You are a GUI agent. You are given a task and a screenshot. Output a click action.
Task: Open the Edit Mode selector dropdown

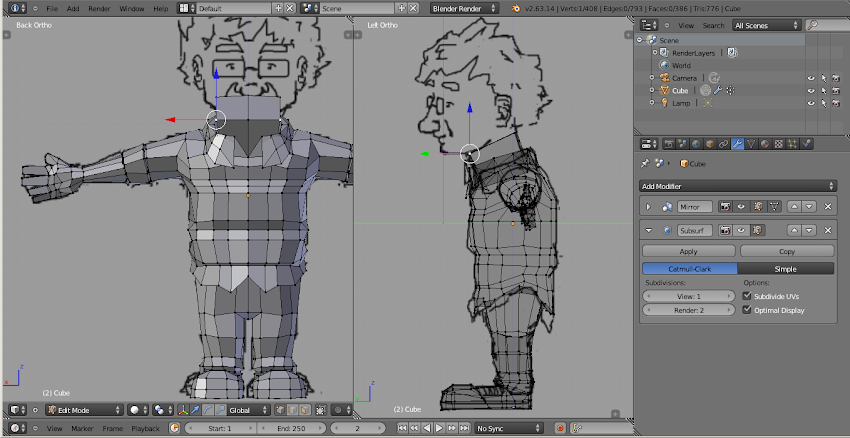point(85,410)
